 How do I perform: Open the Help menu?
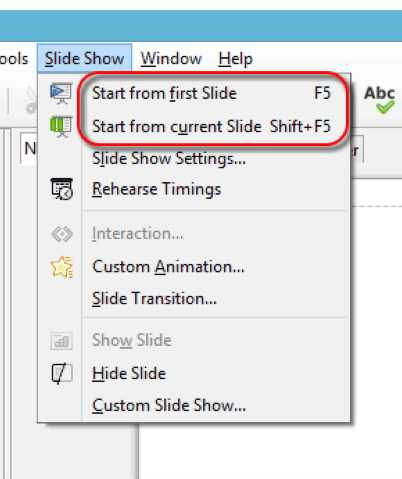pos(236,59)
